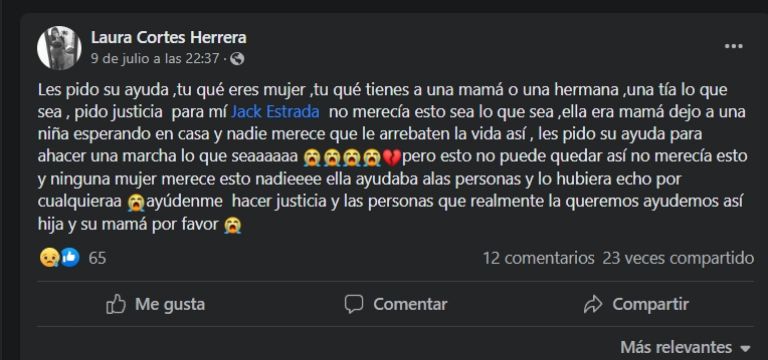Viewport: 768px width, 360px height.
Task: Click the Me gusta button
Action: point(155,304)
